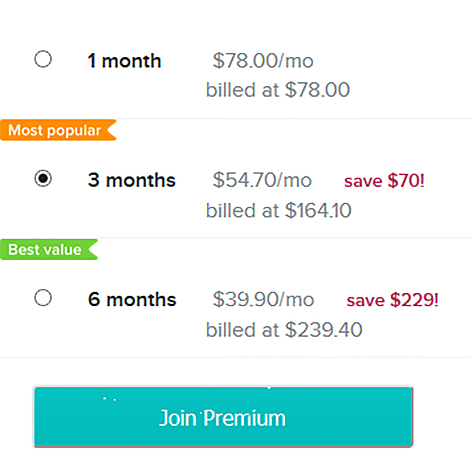Click the Join Premium button

(x=223, y=417)
